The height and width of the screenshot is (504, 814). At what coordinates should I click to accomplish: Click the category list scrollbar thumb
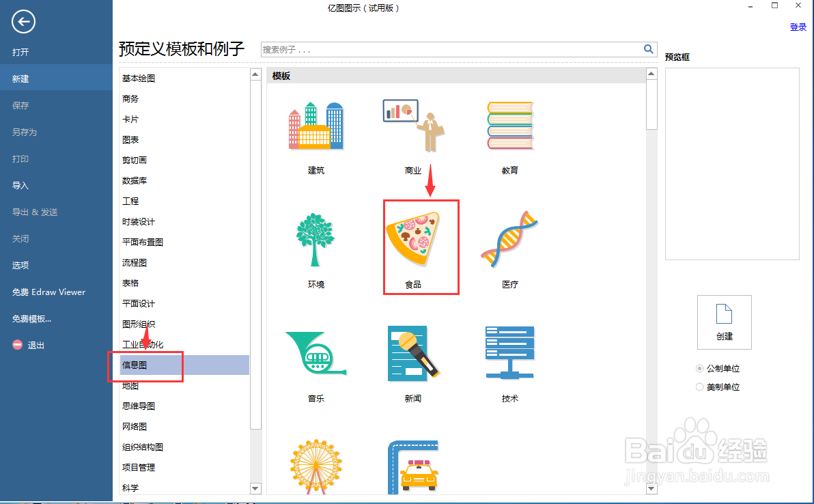coord(255,254)
